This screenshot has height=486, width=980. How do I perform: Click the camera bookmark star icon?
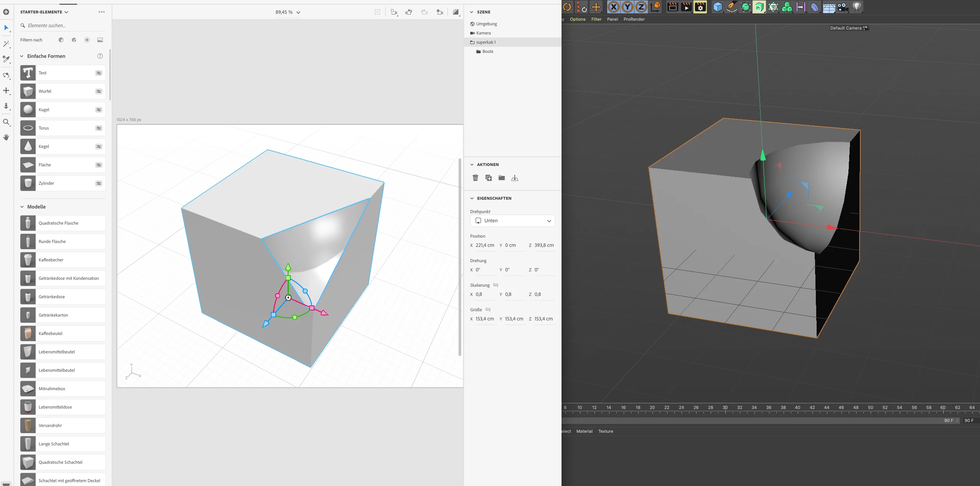click(440, 12)
